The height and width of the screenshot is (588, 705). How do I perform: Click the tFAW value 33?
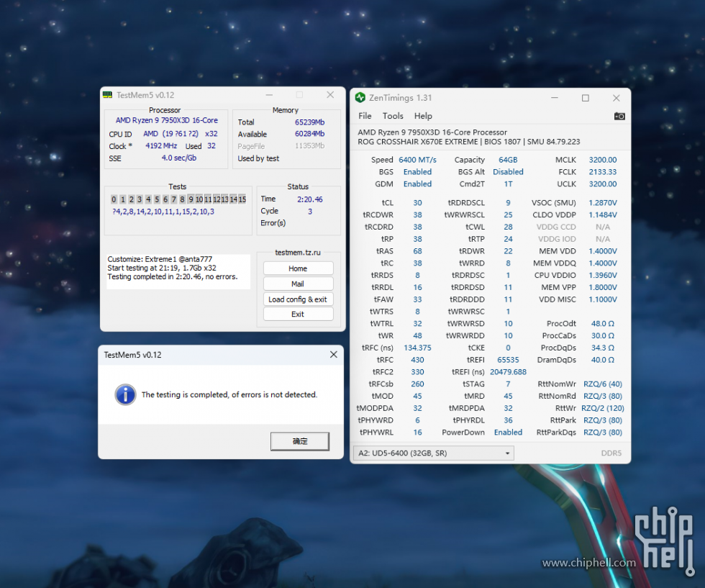tap(417, 299)
